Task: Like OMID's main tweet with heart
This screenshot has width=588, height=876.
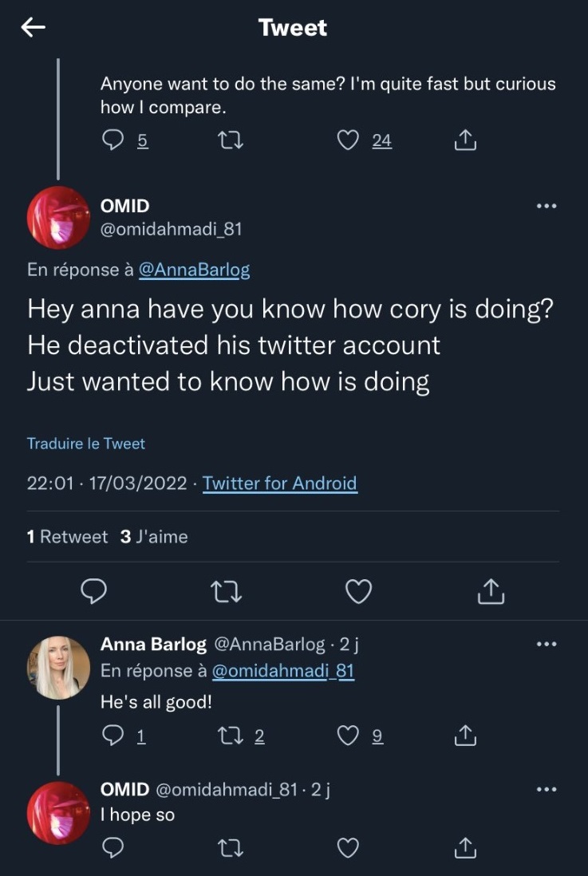Action: pos(359,591)
